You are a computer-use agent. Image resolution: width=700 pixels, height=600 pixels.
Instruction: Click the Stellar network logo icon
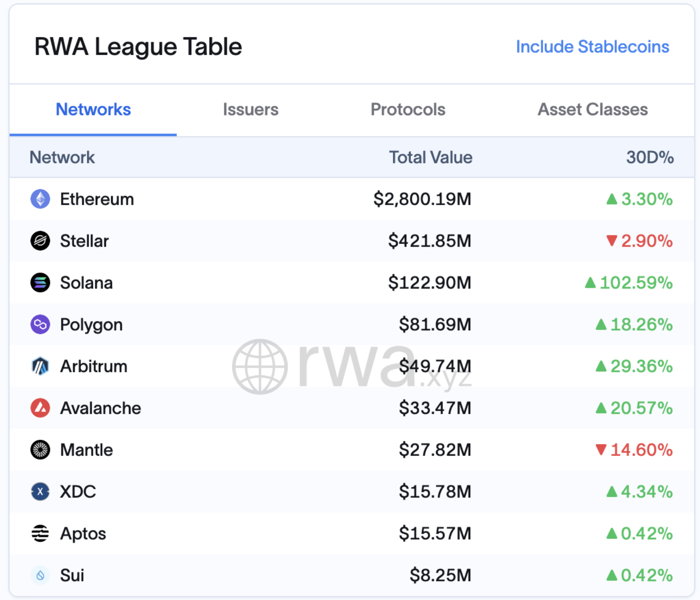coord(40,241)
